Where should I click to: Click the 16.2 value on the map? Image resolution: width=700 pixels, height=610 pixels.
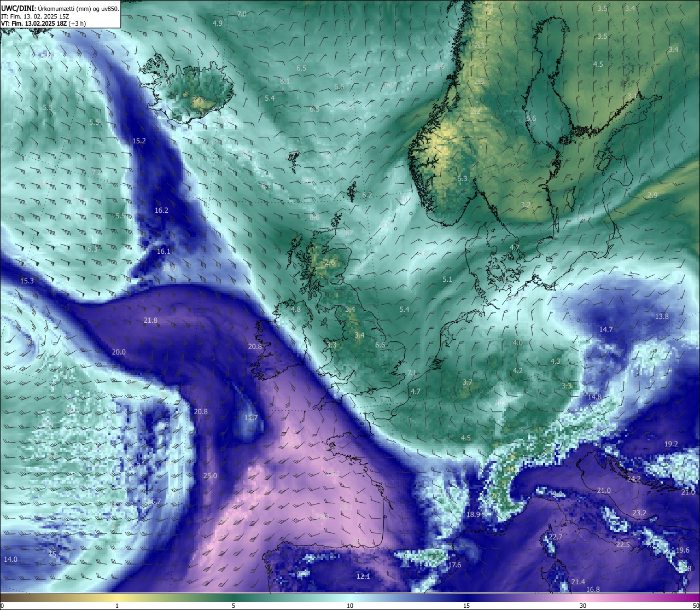coord(161,210)
